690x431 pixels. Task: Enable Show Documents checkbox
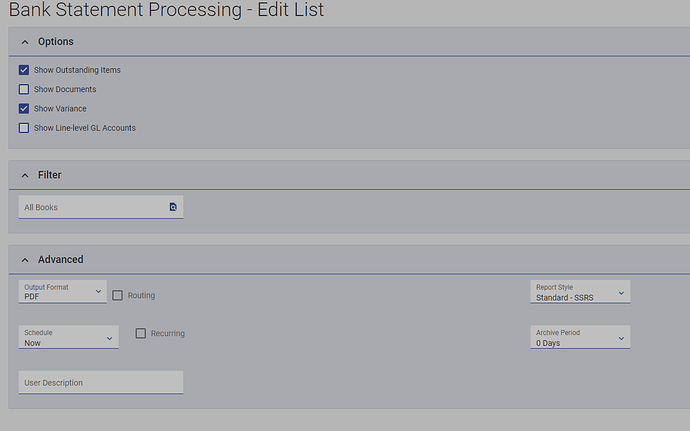[x=24, y=89]
